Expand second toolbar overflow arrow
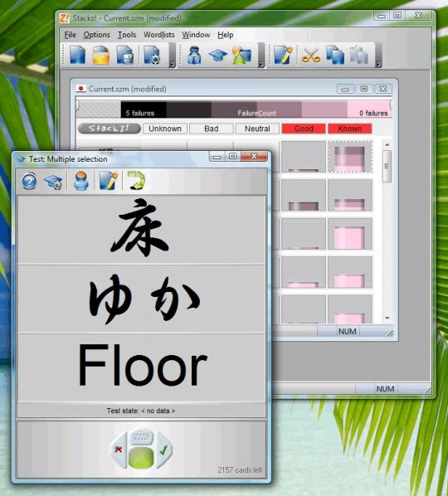This screenshot has width=448, height=496. [261, 65]
